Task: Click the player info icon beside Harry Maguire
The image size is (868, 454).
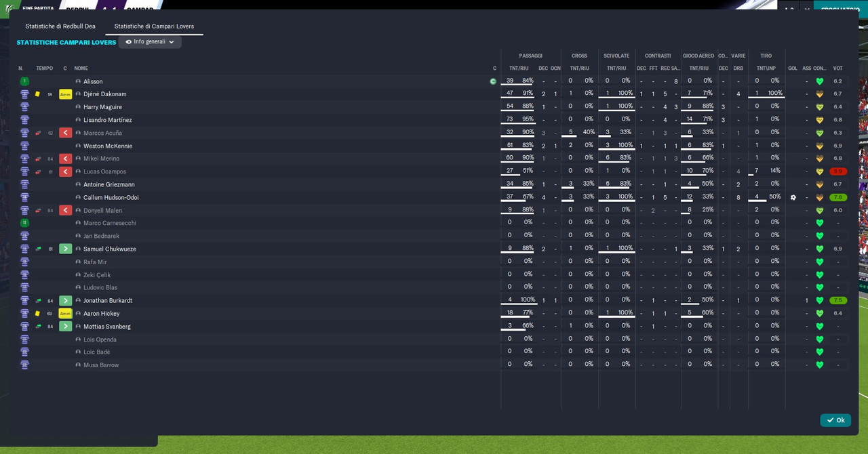Action: click(78, 107)
